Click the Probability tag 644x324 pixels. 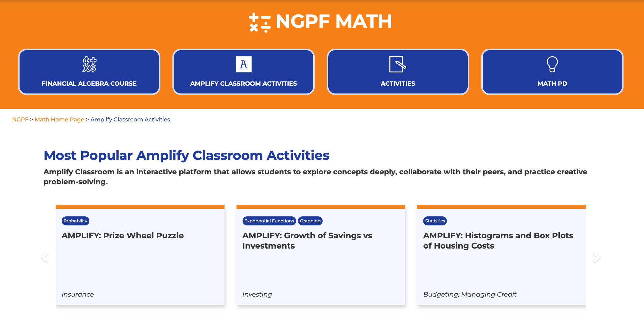[x=75, y=221]
